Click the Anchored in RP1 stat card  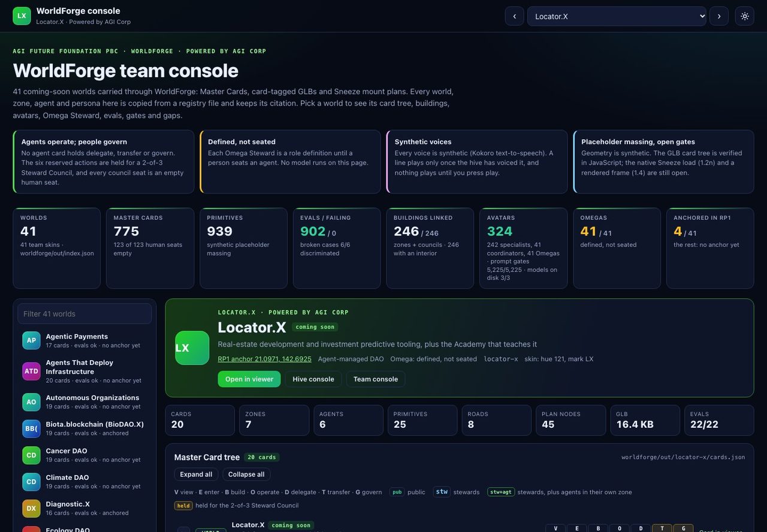point(710,248)
